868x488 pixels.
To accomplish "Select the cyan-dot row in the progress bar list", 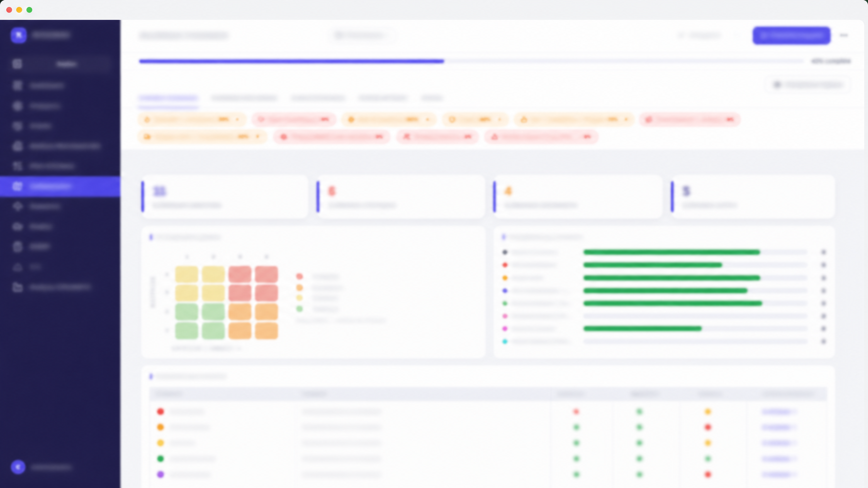I will tap(664, 342).
